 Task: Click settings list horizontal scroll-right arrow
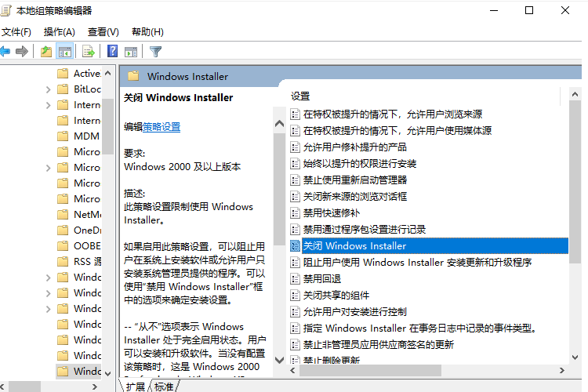[562, 371]
